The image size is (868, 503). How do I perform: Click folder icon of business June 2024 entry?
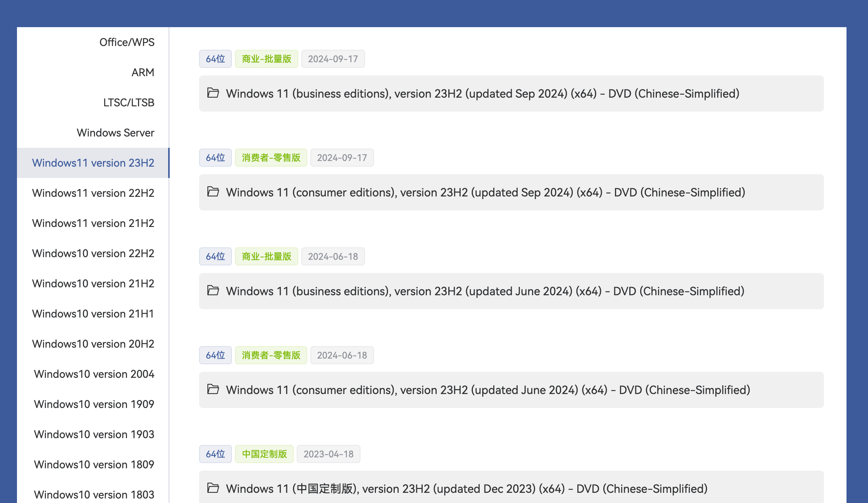click(213, 290)
